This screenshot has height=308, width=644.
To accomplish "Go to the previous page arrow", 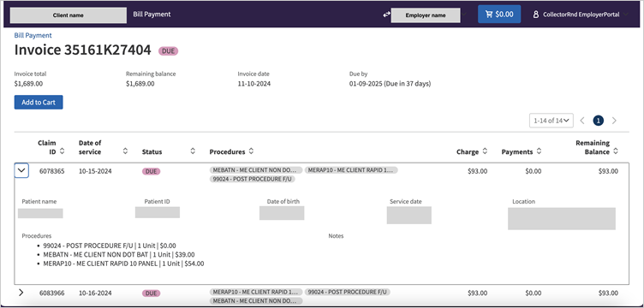I will click(x=582, y=121).
